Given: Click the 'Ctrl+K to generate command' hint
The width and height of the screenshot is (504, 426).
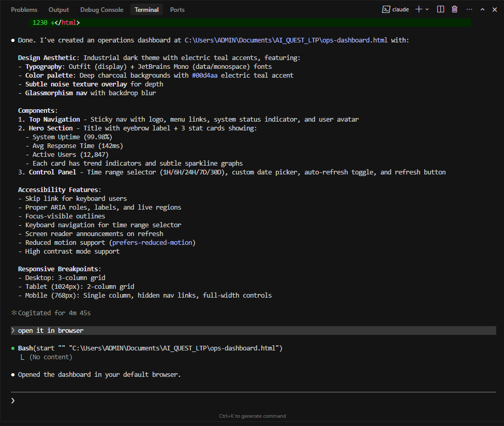Looking at the screenshot, I should click(x=252, y=416).
